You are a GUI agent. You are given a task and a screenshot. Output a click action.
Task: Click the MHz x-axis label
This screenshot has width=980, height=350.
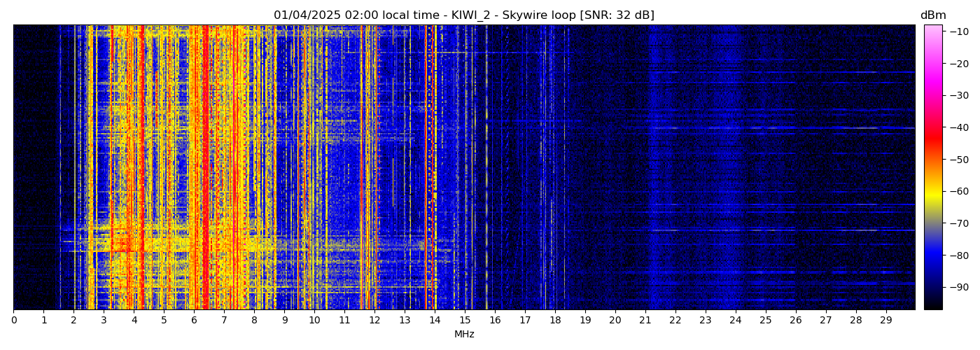coord(464,335)
